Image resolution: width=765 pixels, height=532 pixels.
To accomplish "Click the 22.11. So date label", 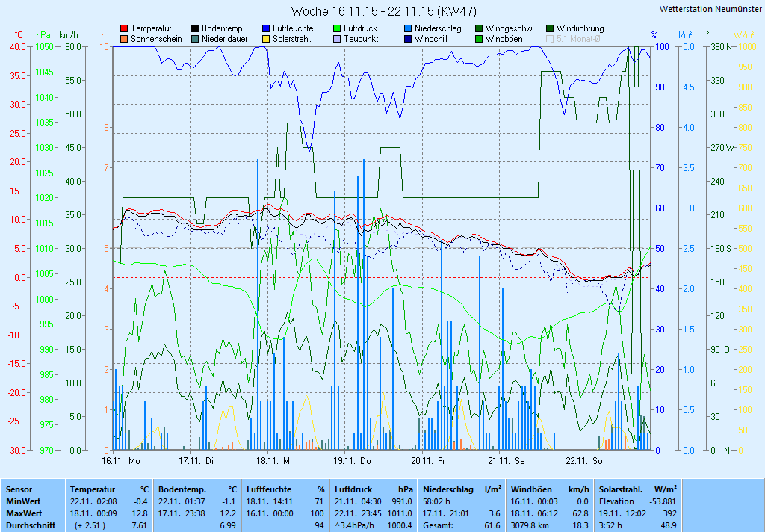I will tap(584, 461).
